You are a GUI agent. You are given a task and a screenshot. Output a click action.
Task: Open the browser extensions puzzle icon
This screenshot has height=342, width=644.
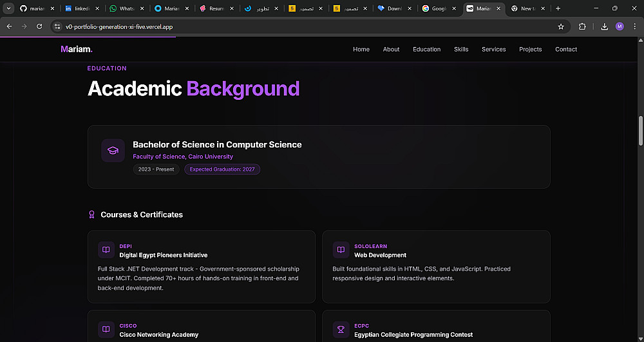click(583, 26)
